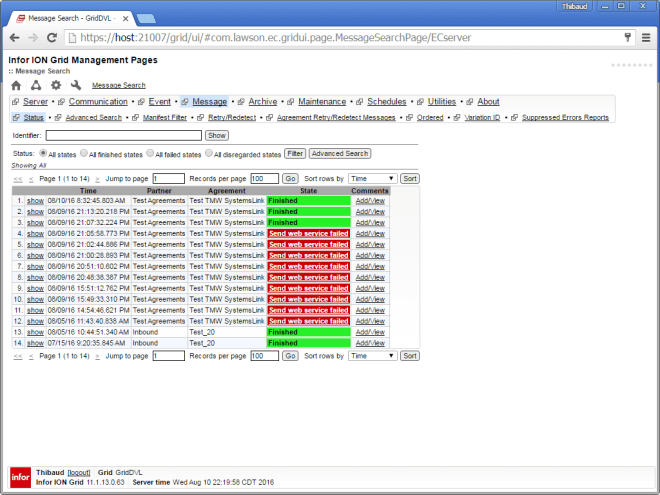Open bottom Sort rows by dropdown
This screenshot has height=495, width=660.
pos(372,355)
